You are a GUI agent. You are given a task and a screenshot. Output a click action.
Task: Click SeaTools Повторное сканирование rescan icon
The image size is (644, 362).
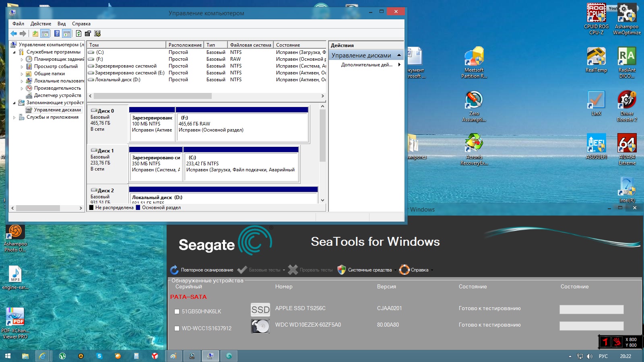coord(174,270)
